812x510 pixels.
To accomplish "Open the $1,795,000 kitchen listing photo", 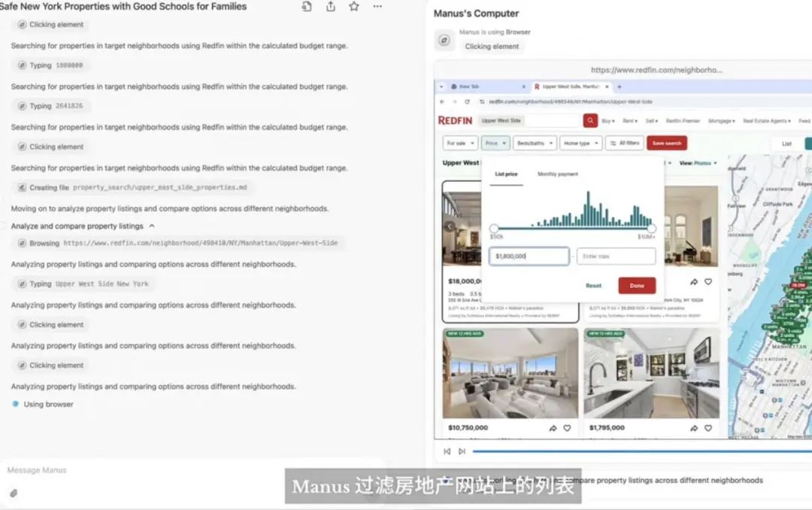I will [x=651, y=373].
